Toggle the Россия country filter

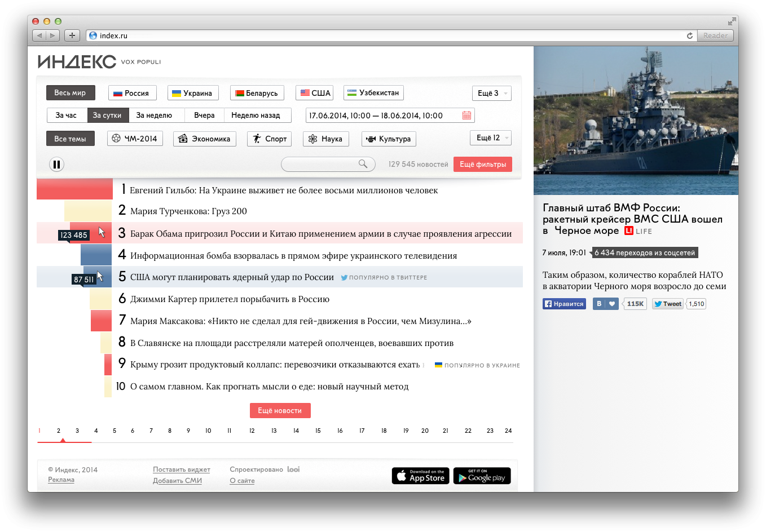(131, 93)
